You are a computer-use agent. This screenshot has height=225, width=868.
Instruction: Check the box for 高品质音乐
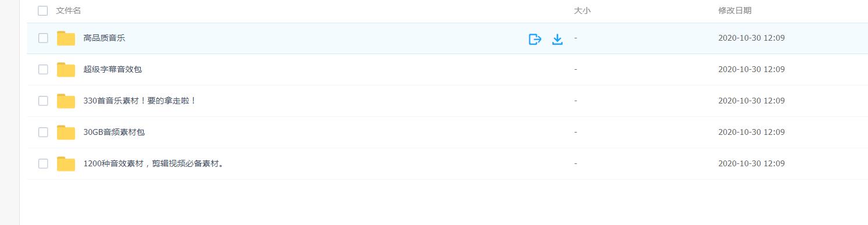[x=43, y=38]
